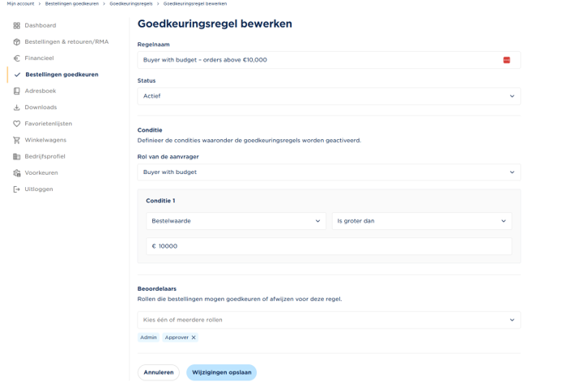Focus the Regelnaam text field
The image size is (588, 391).
pyautogui.click(x=329, y=60)
